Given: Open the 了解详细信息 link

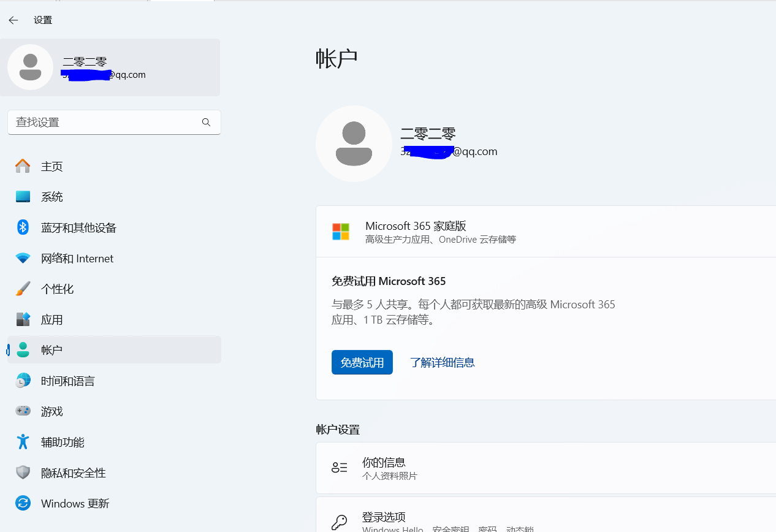Looking at the screenshot, I should pos(443,362).
